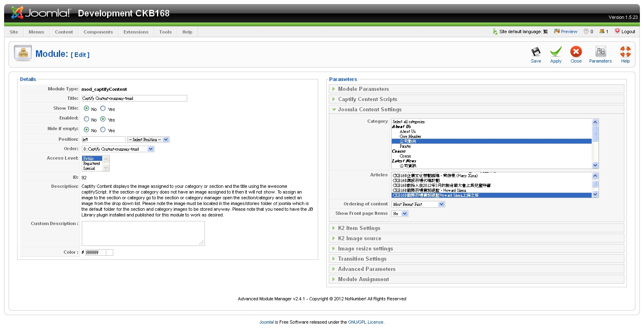Screen dimensions: 644x329
Task: Click the Joomla! logo
Action: [x=41, y=13]
